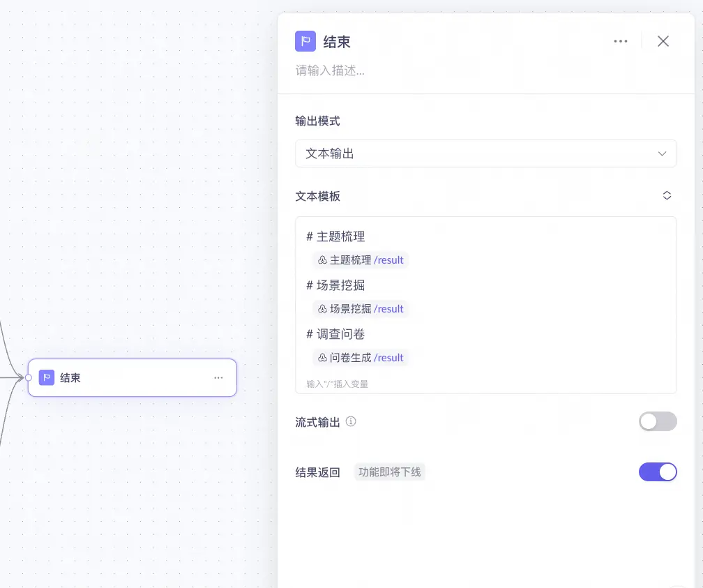Viewport: 703px width, 588px height.
Task: Click the '# 调查问卷' heading line in the template
Action: (335, 334)
